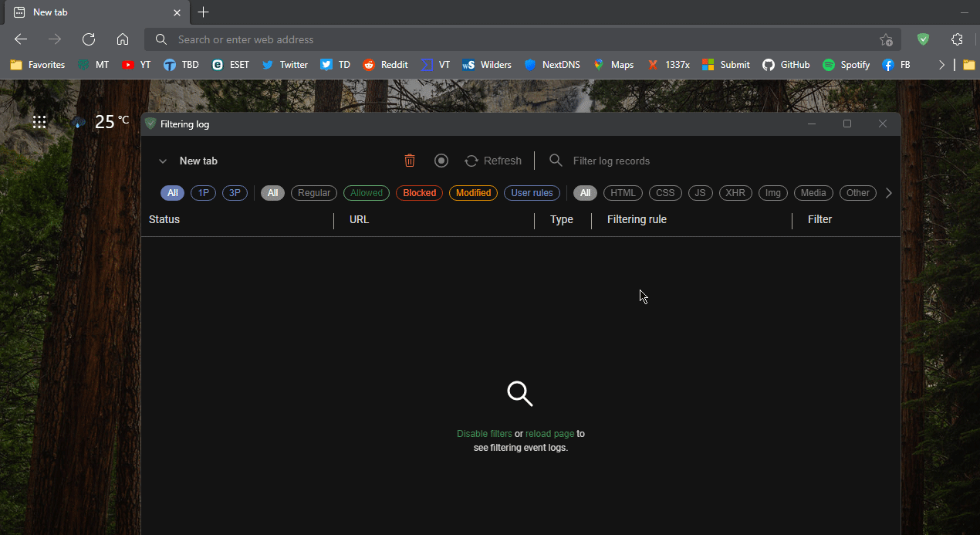Clear the filtering log with the trash icon
Screen dimensions: 980x535
pos(410,161)
